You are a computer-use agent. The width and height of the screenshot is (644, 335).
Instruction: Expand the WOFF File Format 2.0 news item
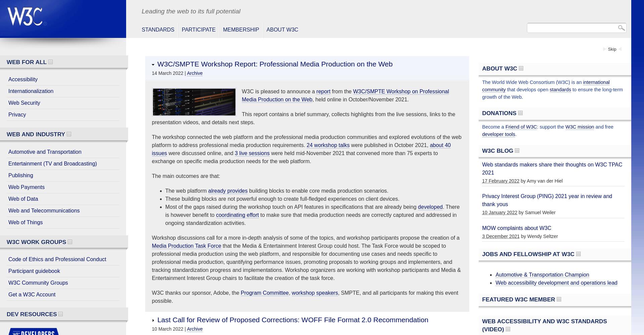[x=153, y=320]
